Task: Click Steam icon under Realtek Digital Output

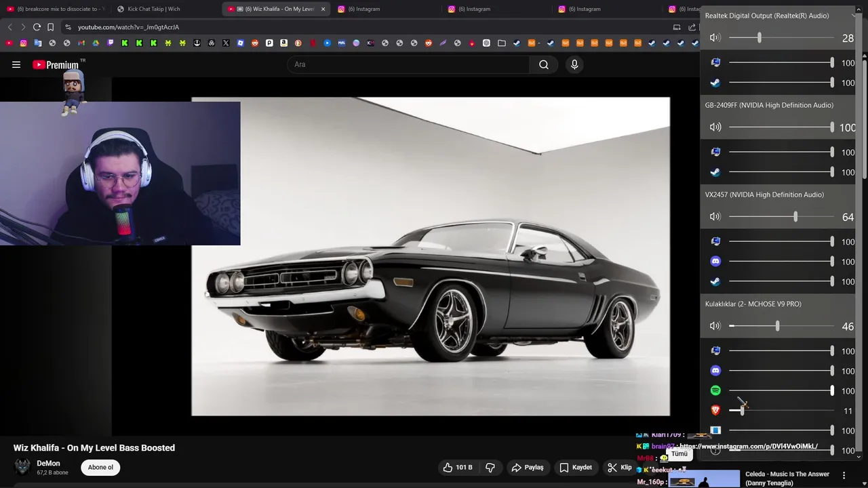Action: 715,83
